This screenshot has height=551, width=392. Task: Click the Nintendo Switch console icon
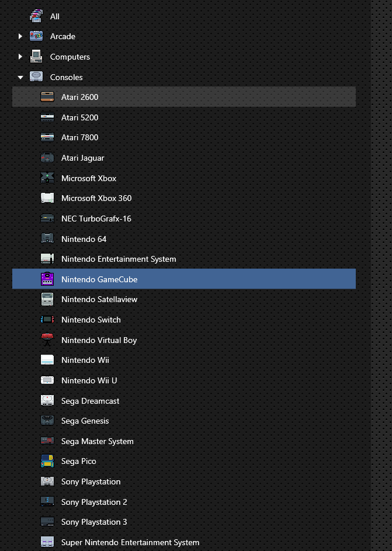point(47,320)
